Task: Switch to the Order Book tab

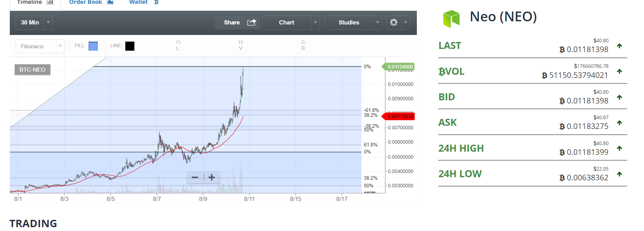Action: coord(91,3)
